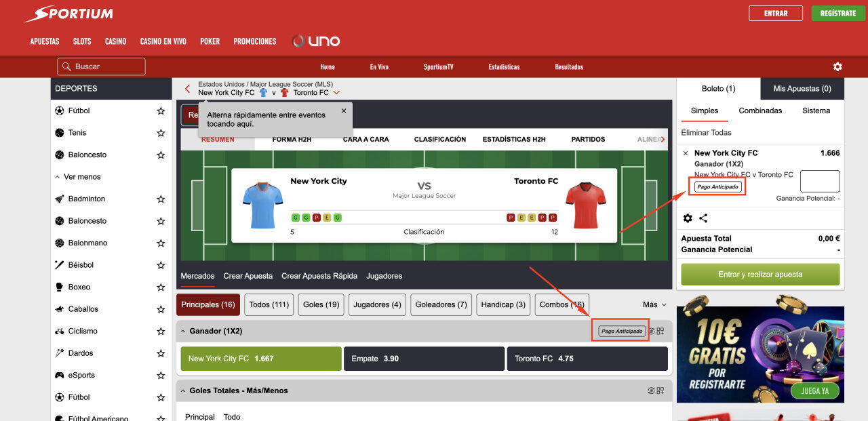Open site settings gear in navigation bar
Screen dimensions: 868x421
tap(837, 66)
